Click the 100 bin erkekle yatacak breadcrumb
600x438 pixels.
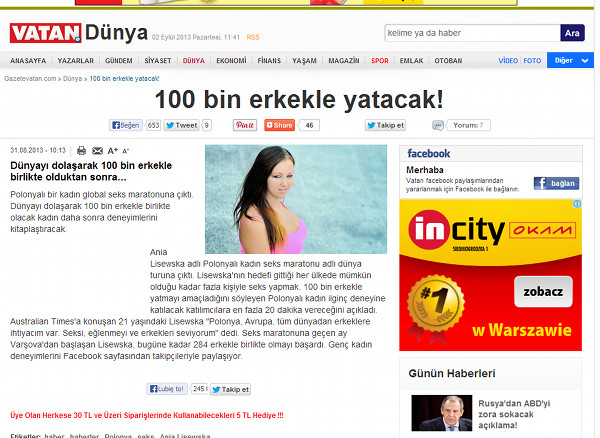[124, 78]
